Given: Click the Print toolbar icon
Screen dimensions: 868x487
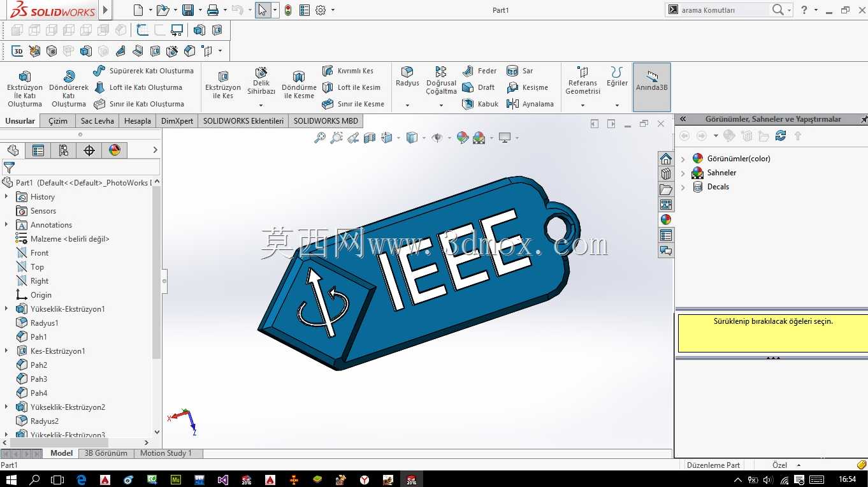Looking at the screenshot, I should (213, 10).
